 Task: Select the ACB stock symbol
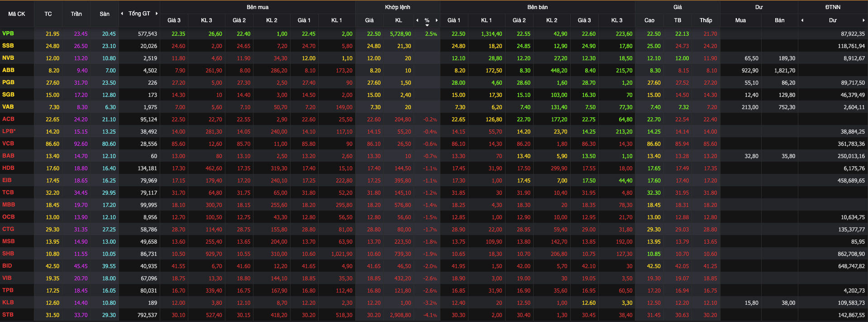coord(8,119)
